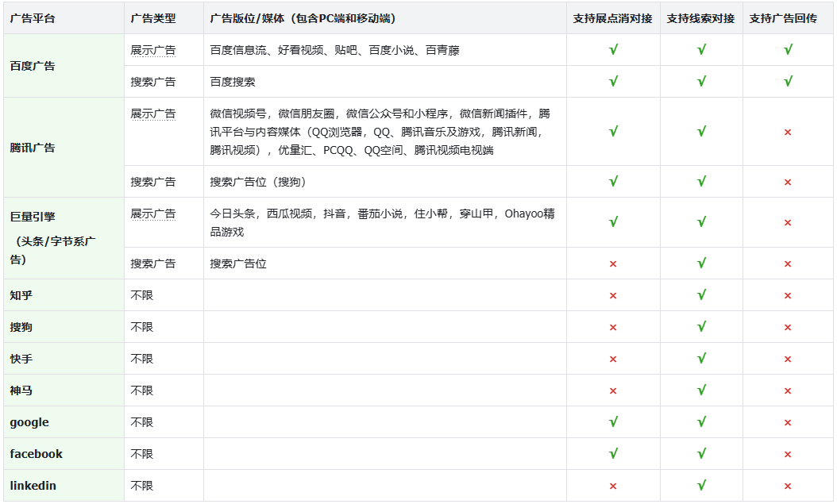Click 不限 in the linkedin row

(x=142, y=485)
